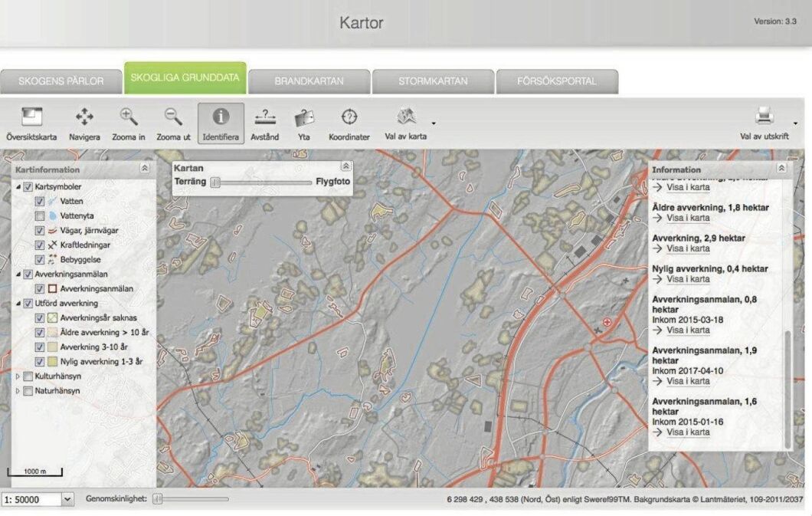Image resolution: width=812 pixels, height=516 pixels.
Task: Open the Stormkartan tab
Action: tap(433, 81)
